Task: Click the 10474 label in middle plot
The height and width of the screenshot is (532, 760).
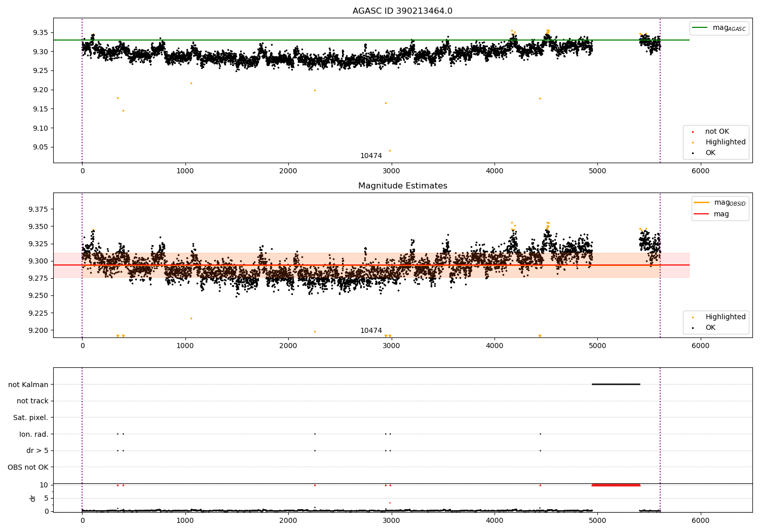Action: pos(371,331)
